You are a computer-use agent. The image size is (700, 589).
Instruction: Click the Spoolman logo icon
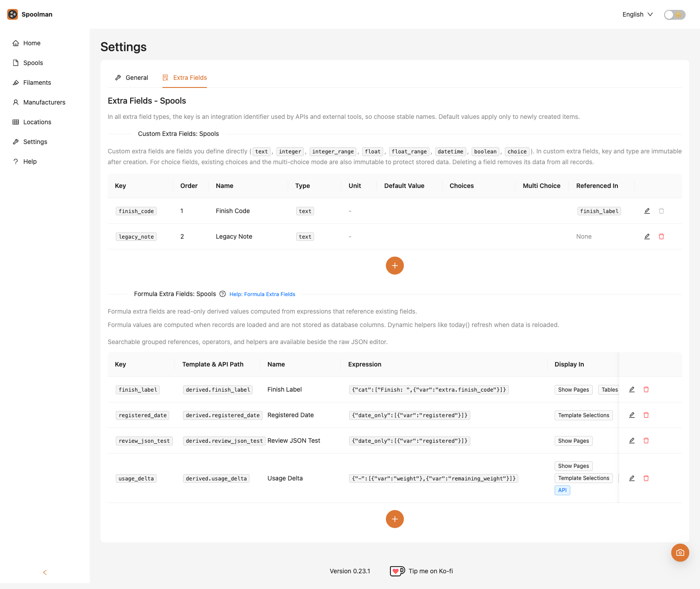13,14
